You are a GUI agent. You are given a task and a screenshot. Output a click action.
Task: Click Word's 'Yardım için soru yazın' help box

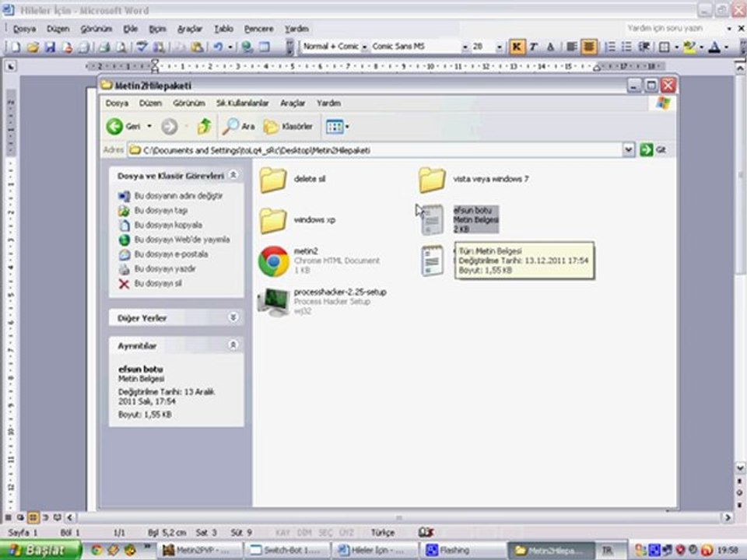tap(674, 28)
